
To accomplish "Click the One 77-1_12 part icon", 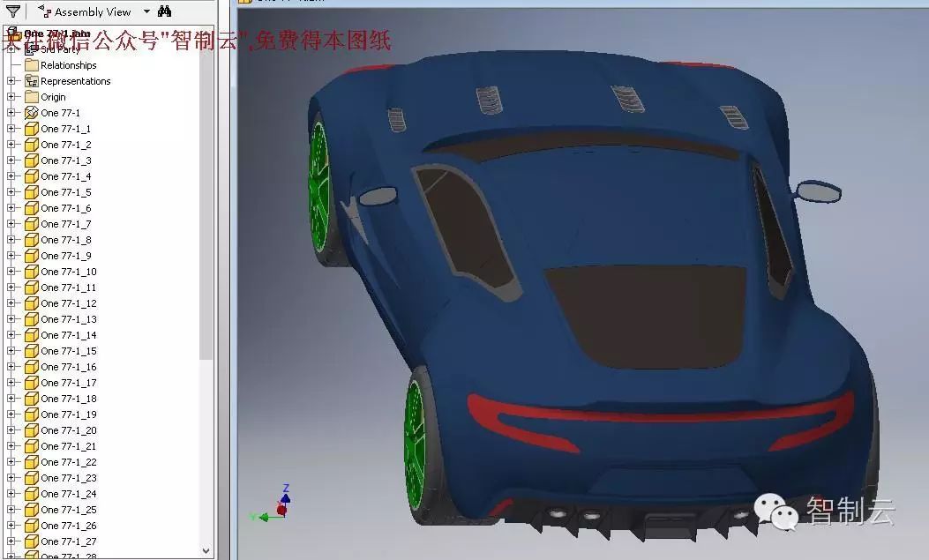I will tap(32, 303).
